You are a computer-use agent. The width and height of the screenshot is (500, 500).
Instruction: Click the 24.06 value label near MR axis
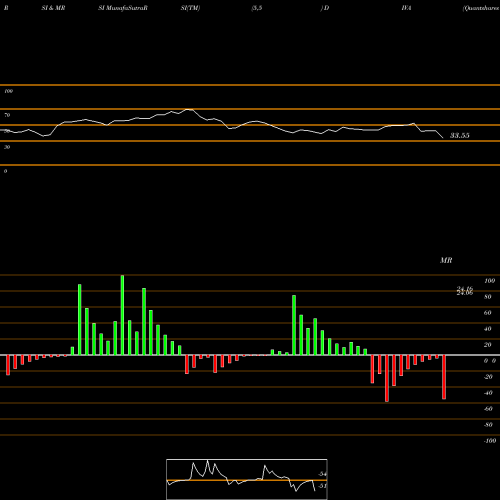tap(465, 293)
